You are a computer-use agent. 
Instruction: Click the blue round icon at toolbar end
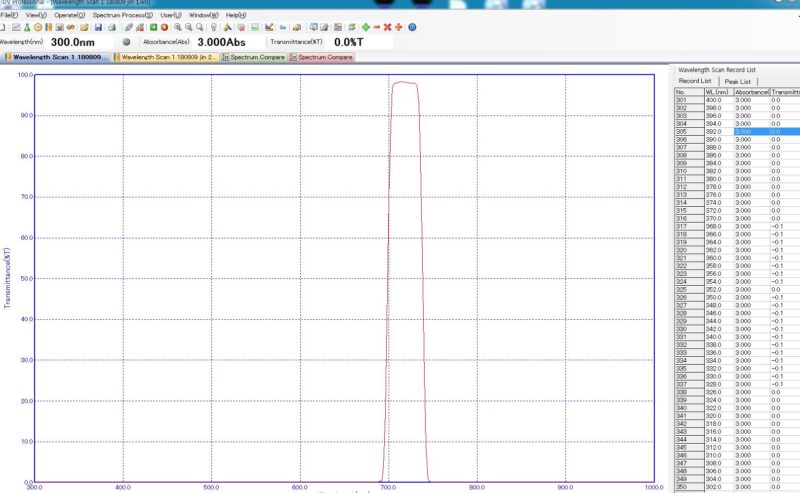[x=412, y=27]
